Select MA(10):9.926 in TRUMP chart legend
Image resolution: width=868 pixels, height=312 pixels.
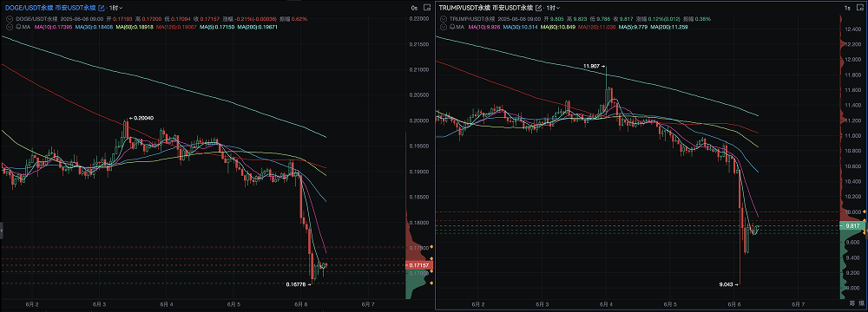point(484,27)
